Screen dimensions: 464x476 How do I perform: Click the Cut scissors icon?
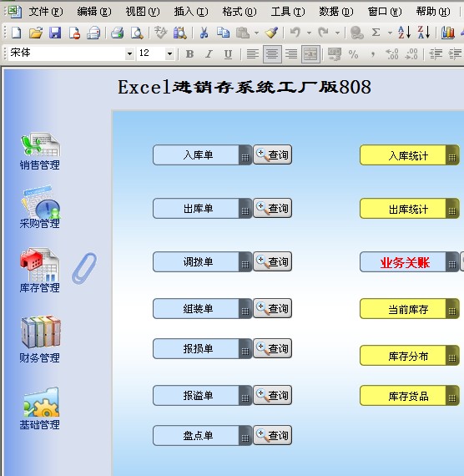[x=204, y=33]
